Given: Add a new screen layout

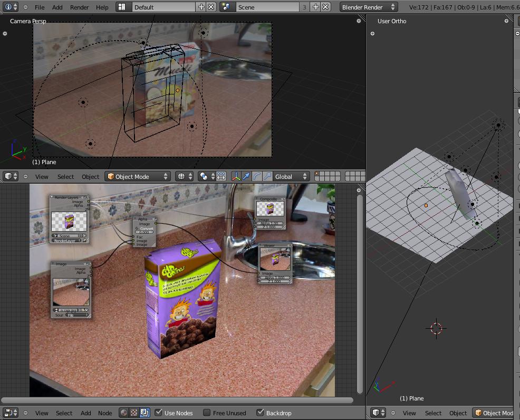Looking at the screenshot, I should (201, 7).
